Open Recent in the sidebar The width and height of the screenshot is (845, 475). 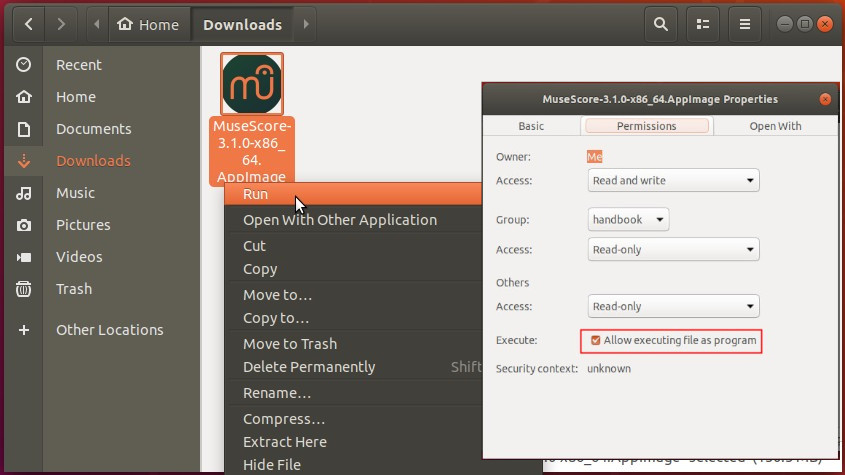click(79, 65)
